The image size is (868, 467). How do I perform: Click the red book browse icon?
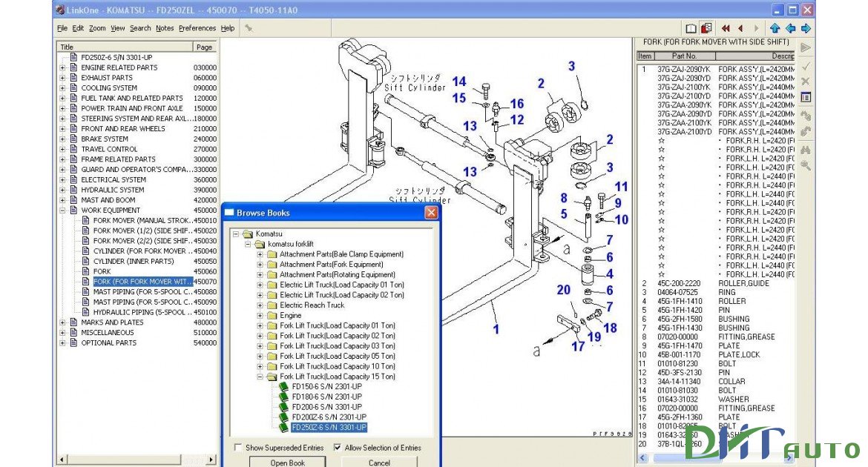(706, 28)
